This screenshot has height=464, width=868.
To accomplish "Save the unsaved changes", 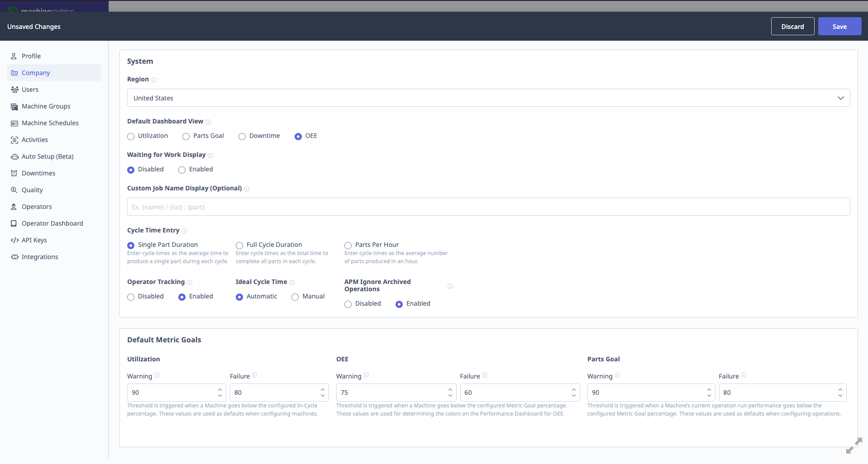I will pyautogui.click(x=839, y=26).
